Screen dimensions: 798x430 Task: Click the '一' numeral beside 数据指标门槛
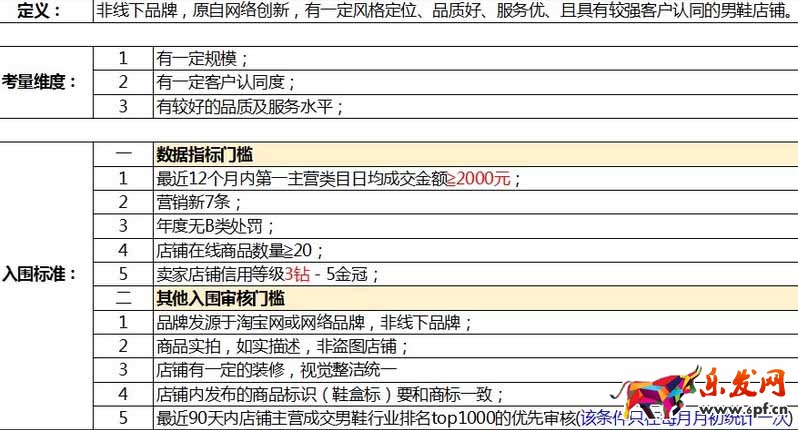[x=123, y=155]
